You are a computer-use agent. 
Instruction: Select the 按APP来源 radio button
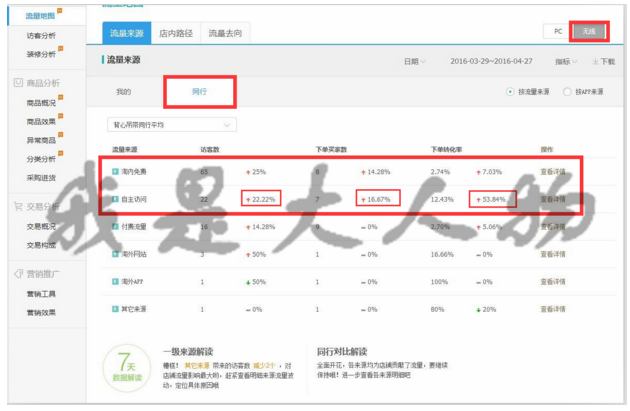pyautogui.click(x=568, y=92)
